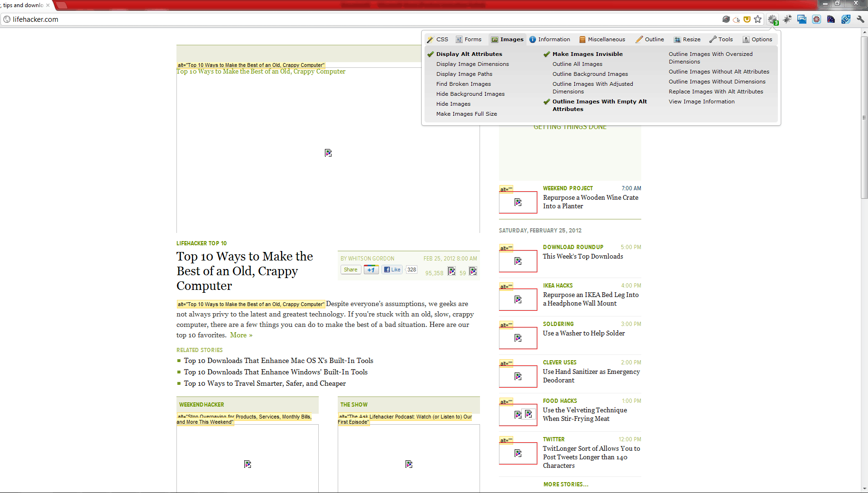868x493 pixels.
Task: Click the red cog extension icon
Action: pyautogui.click(x=816, y=19)
